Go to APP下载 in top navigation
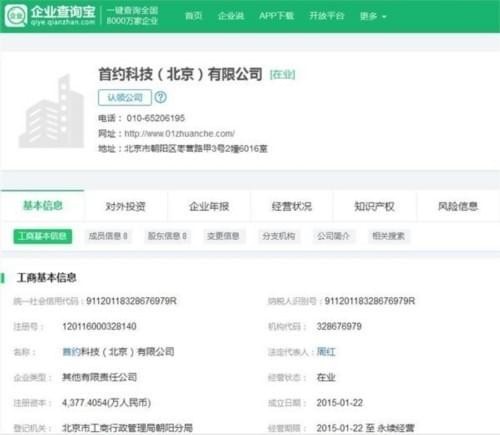The image size is (500, 435). pos(276,16)
